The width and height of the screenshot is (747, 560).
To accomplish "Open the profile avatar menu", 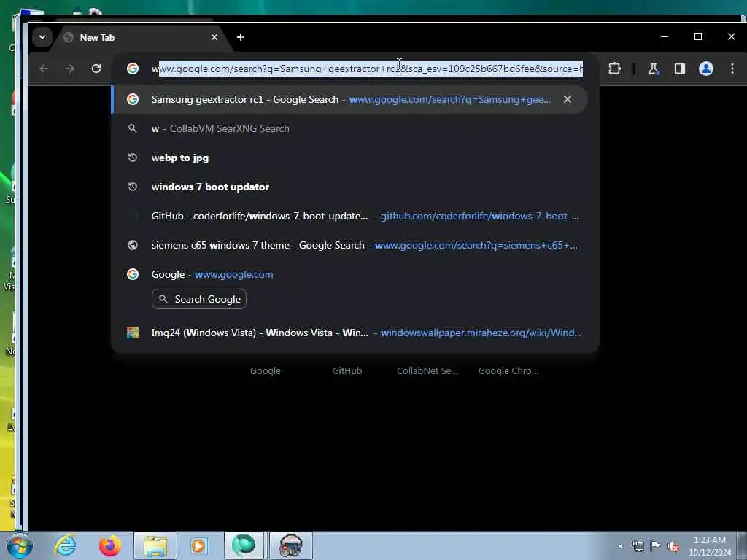I will (706, 69).
